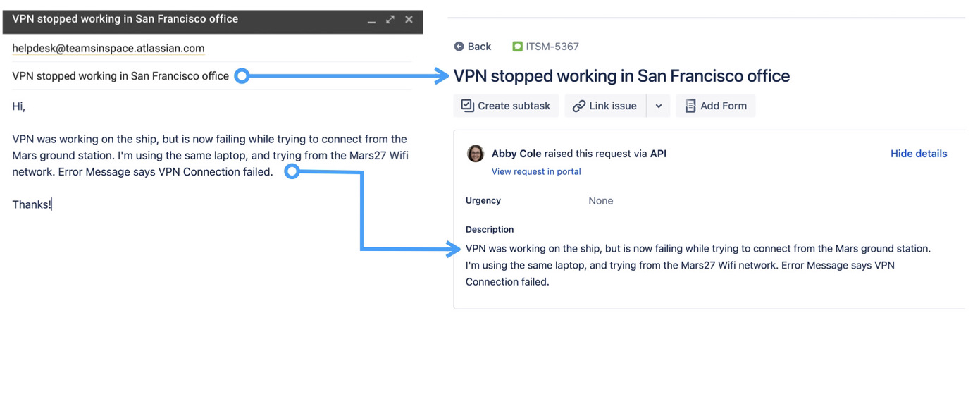Click the green ITSM-5367 issue type icon

coord(517,47)
